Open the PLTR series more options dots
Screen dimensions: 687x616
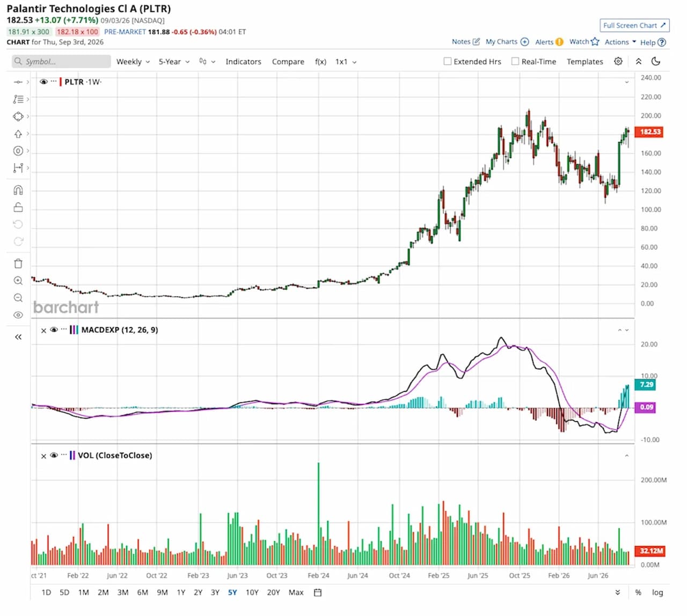pos(53,82)
